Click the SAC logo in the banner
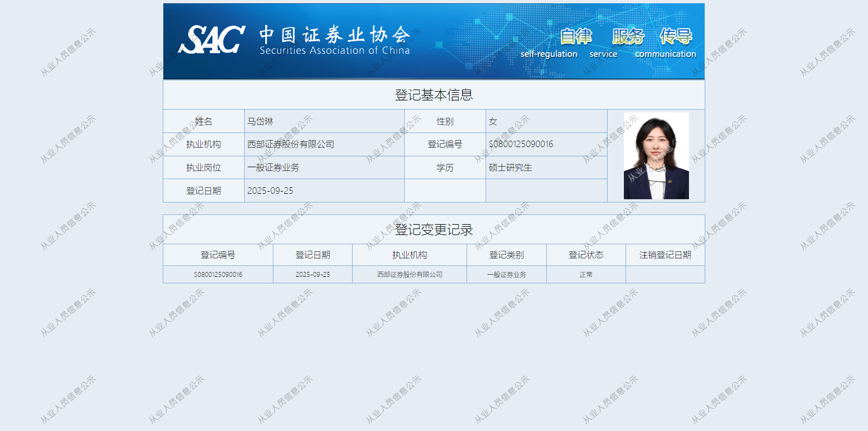 (212, 40)
